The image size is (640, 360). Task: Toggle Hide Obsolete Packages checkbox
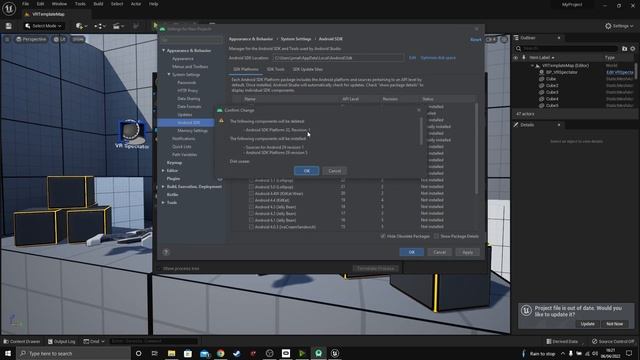383,236
